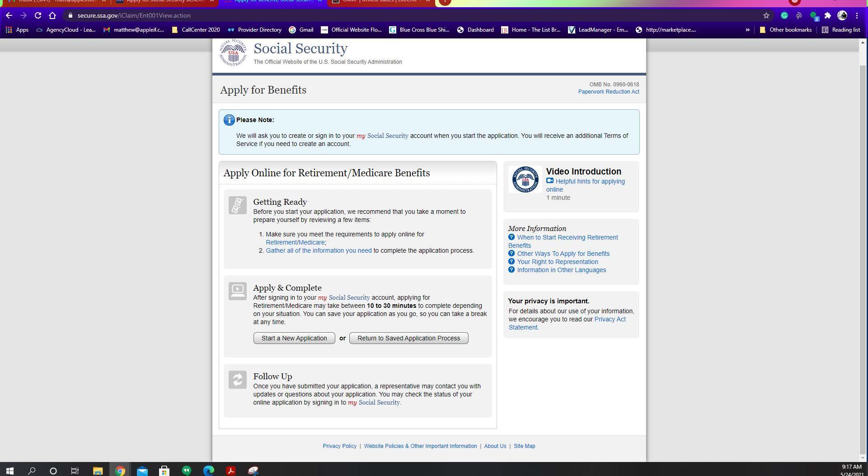Open the Site Map footer link
Viewport: 868px width, 476px height.
[524, 446]
